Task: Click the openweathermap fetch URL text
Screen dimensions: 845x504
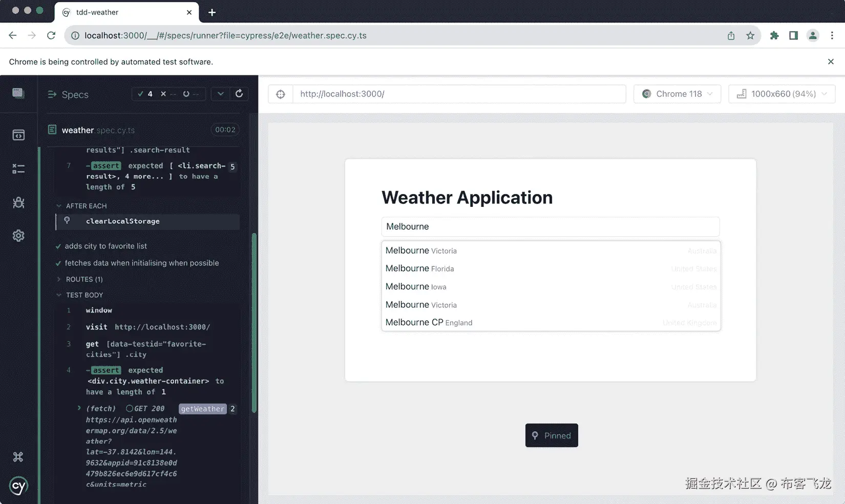Action: (x=132, y=452)
